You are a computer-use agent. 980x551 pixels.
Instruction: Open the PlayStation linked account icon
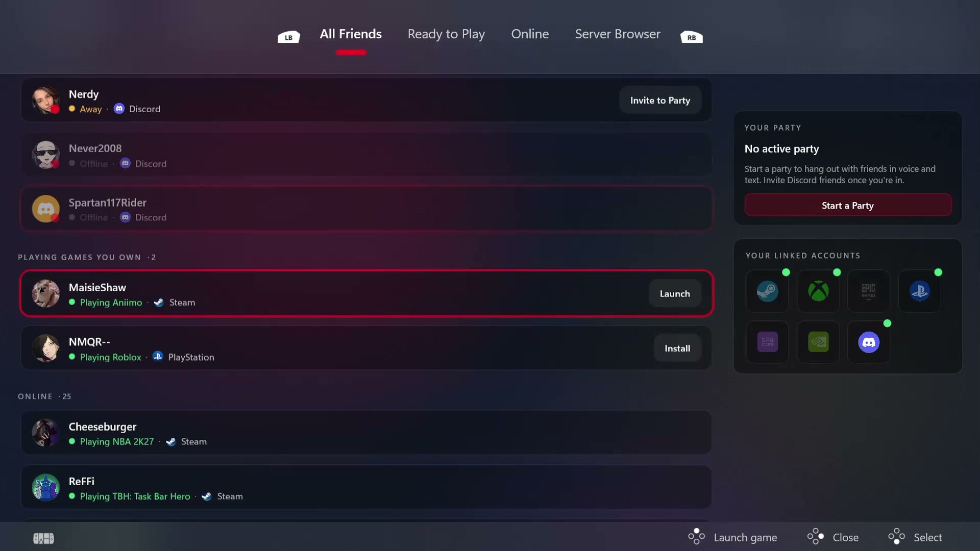(919, 291)
